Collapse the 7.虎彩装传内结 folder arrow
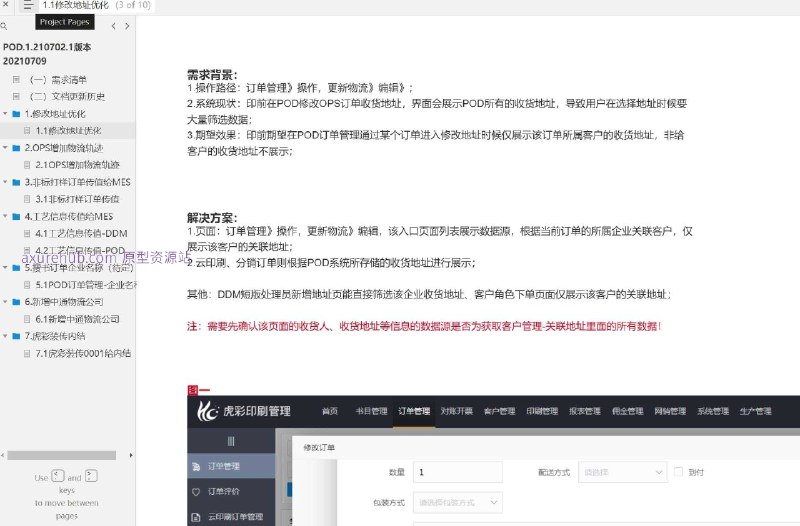800x526 pixels. click(5, 336)
